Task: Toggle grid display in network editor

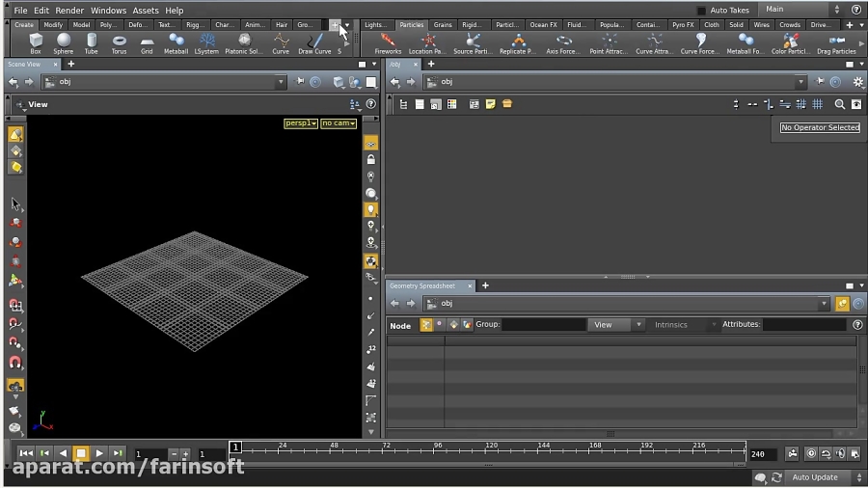Action: tap(818, 104)
